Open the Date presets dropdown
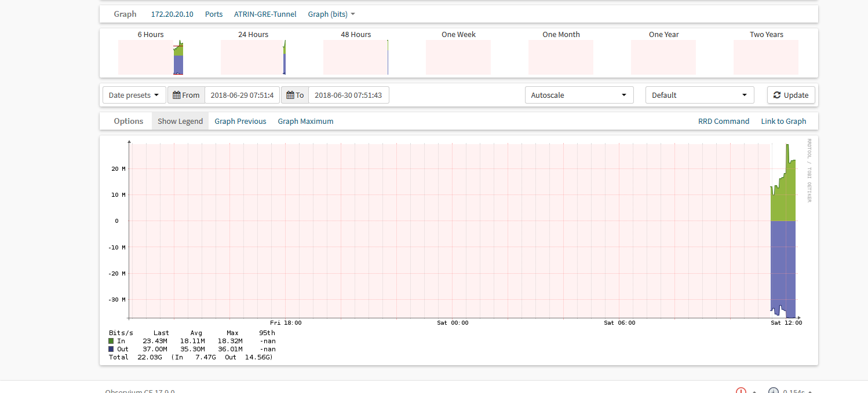868x393 pixels. (134, 95)
